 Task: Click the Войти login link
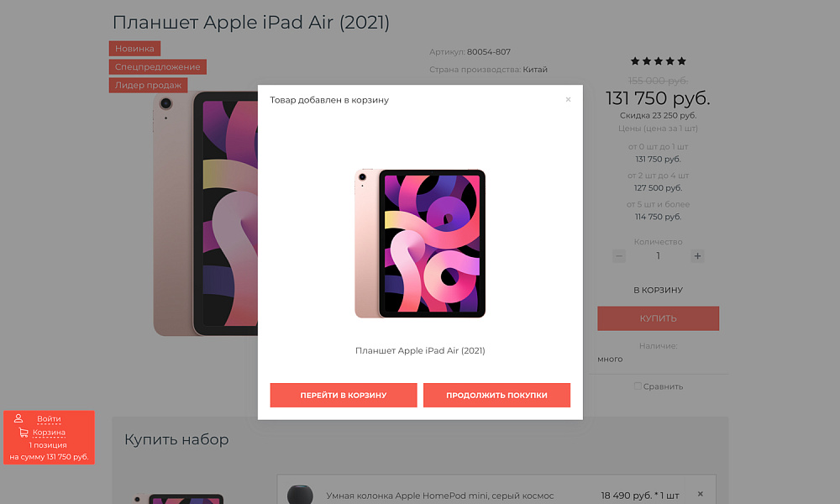click(x=49, y=419)
